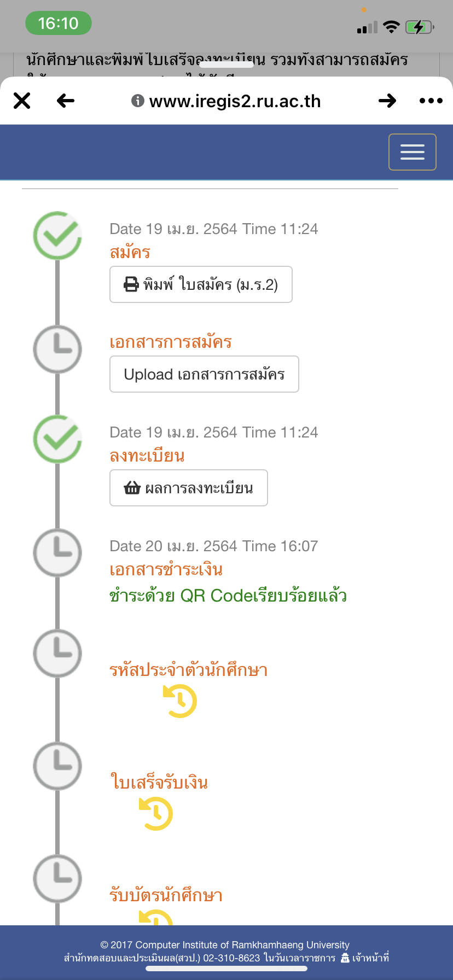Click green checkmark beside ลงทะเบียน step
453x980 pixels.
tap(57, 439)
